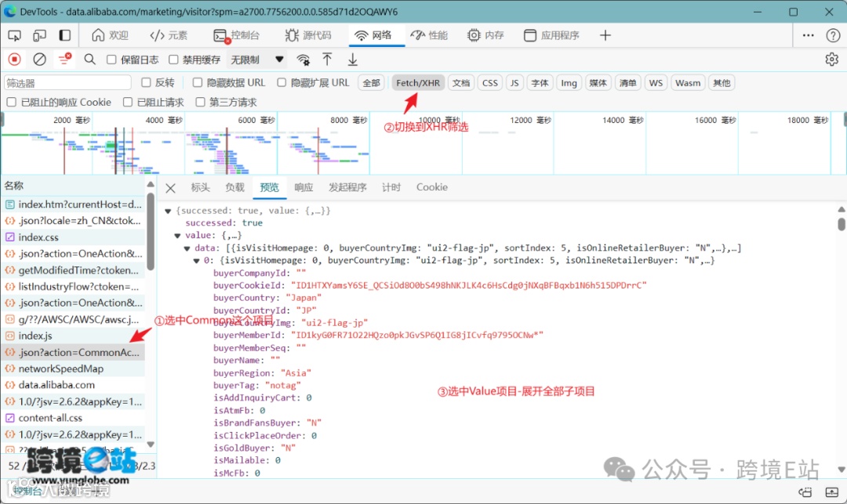Toggle the 反转 checkbox

pyautogui.click(x=146, y=82)
